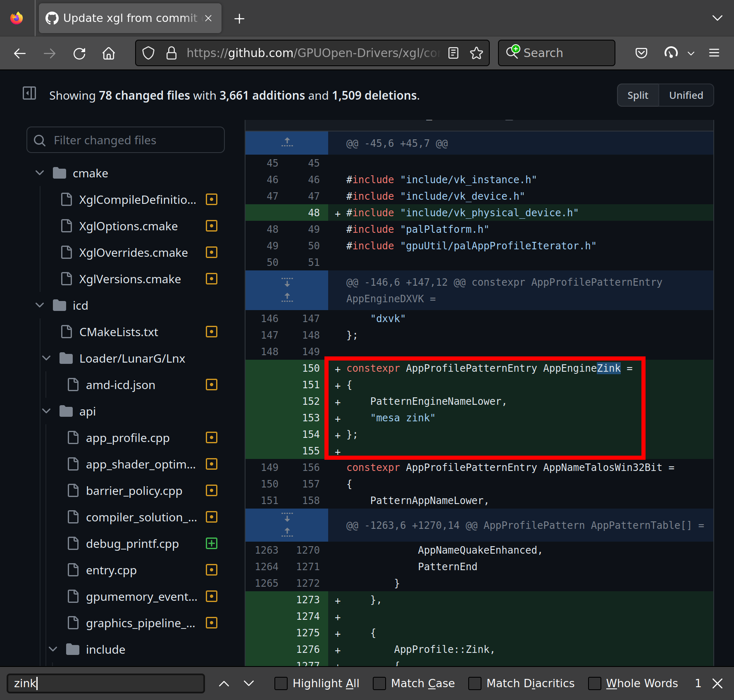Viewport: 734px width, 700px height.
Task: Click modified-file icon beside entry.cpp
Action: point(212,570)
